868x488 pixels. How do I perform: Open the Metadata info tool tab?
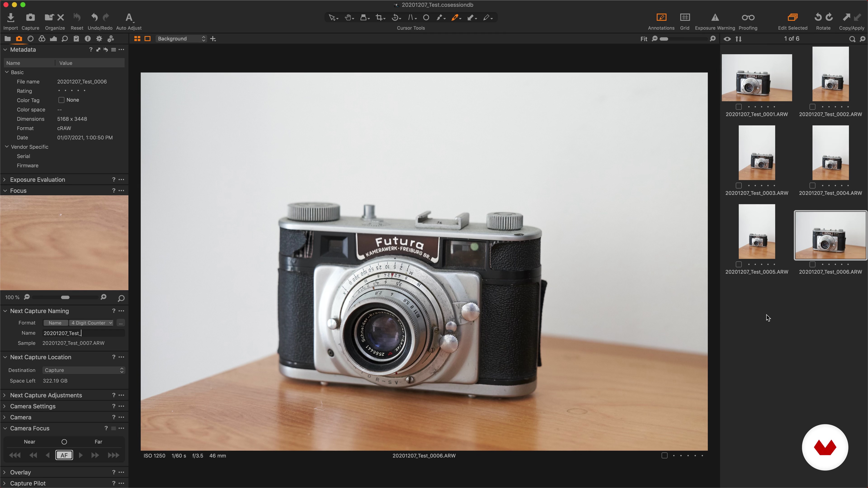click(88, 39)
